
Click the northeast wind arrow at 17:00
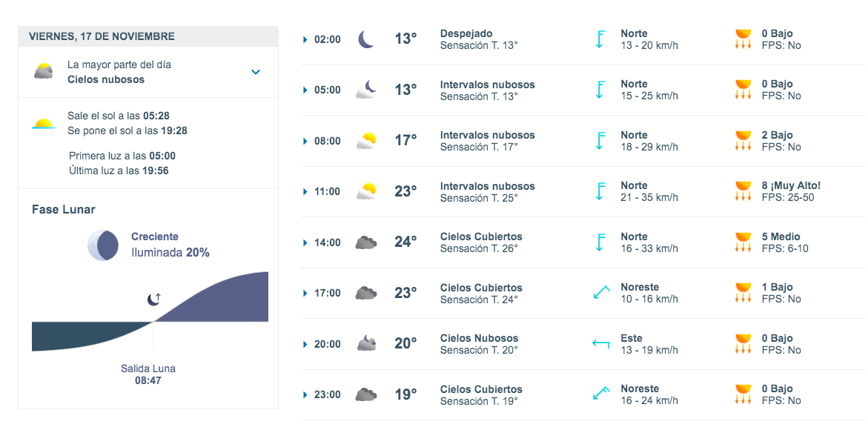pyautogui.click(x=600, y=293)
